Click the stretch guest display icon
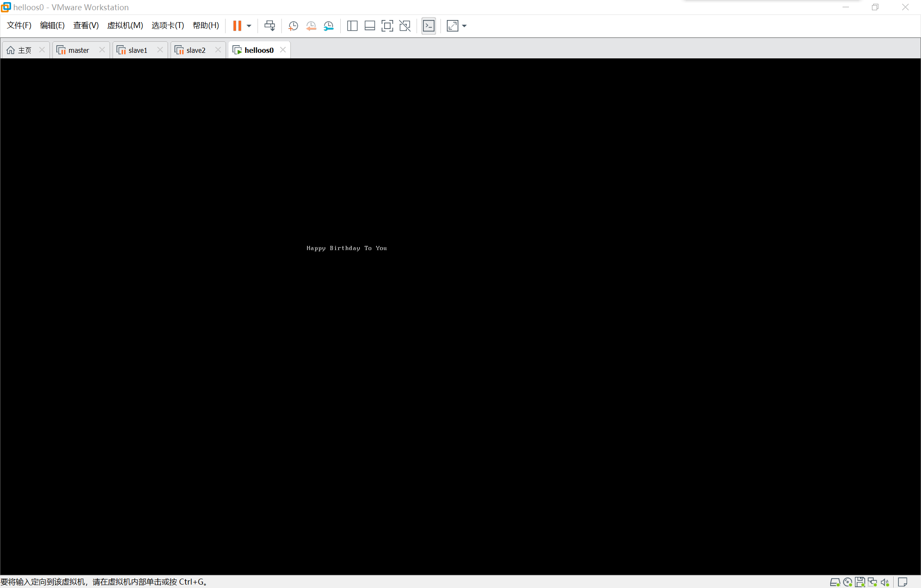 coord(452,26)
